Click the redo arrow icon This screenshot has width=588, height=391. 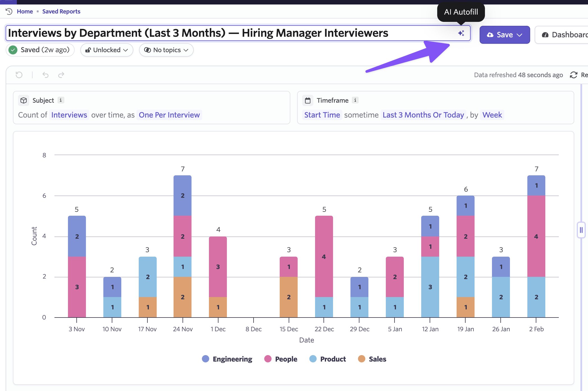pos(61,75)
